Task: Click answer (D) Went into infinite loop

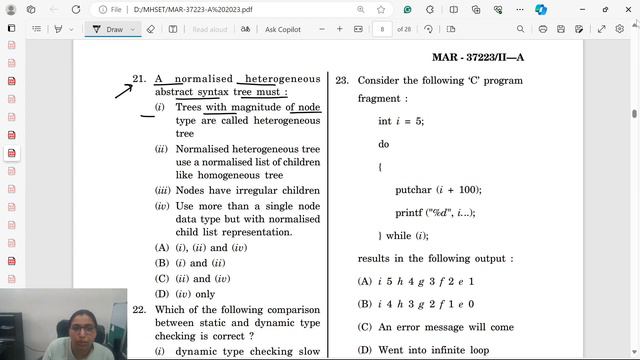Action: [x=423, y=350]
